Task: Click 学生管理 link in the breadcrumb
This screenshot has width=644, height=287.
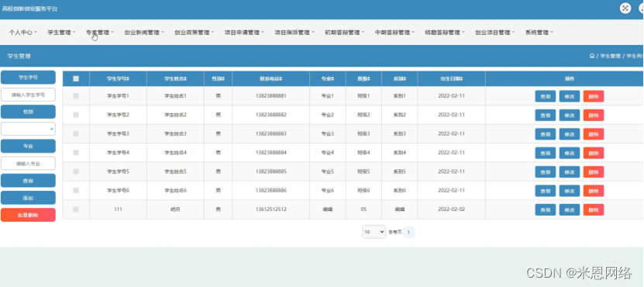Action: point(611,56)
